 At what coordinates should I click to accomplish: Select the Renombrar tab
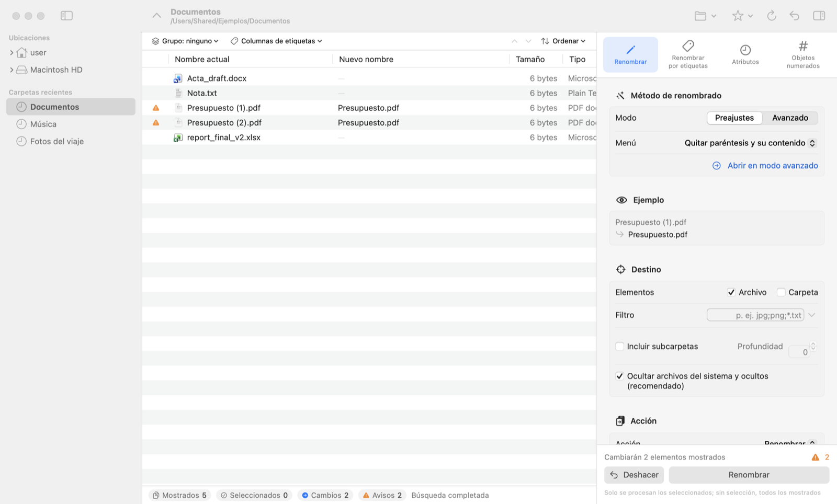[630, 54]
